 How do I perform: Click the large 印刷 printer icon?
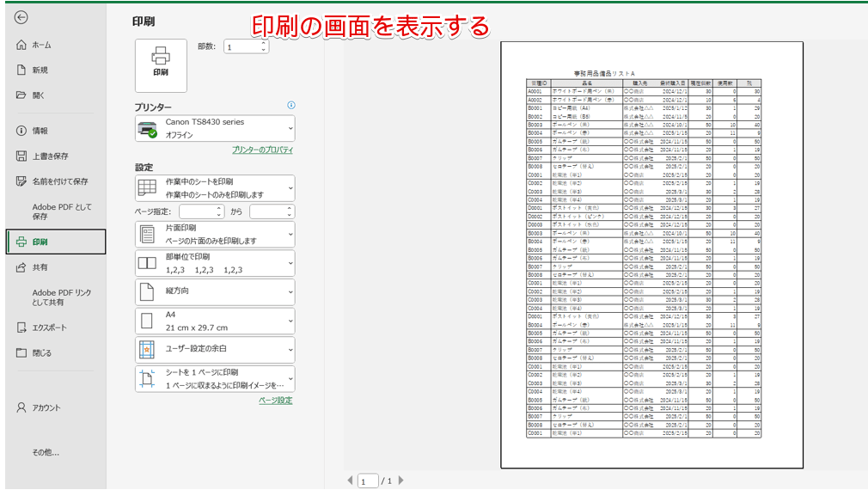point(160,64)
